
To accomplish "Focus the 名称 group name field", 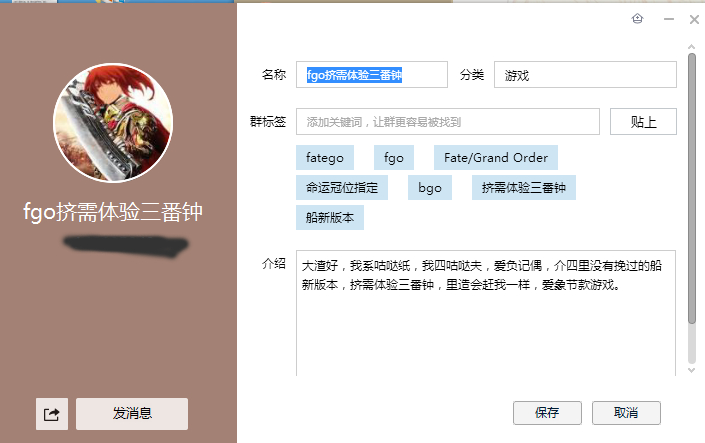I will pos(372,75).
